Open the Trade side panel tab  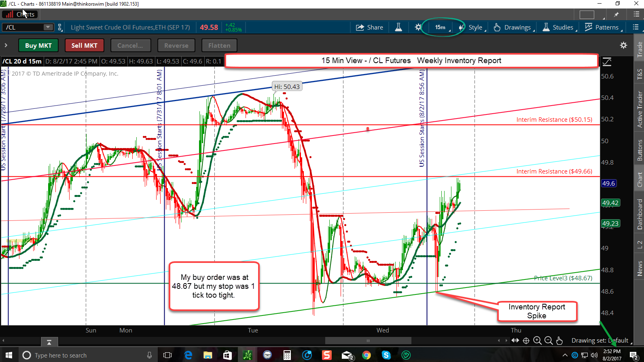pos(640,49)
